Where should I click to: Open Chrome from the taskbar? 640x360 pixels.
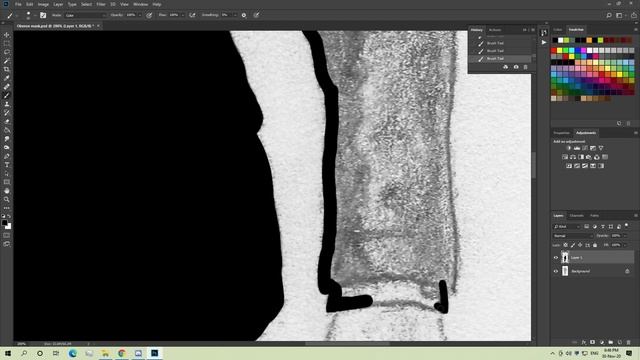click(122, 353)
